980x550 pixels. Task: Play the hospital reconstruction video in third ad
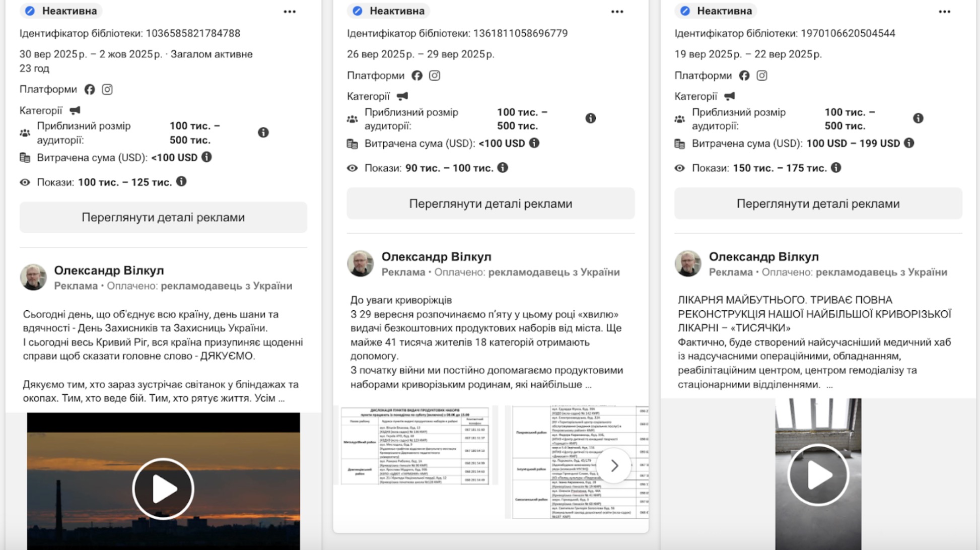click(x=818, y=475)
